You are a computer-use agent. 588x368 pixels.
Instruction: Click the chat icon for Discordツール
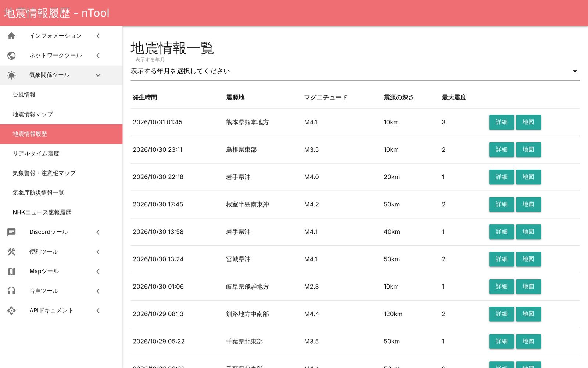click(x=11, y=232)
